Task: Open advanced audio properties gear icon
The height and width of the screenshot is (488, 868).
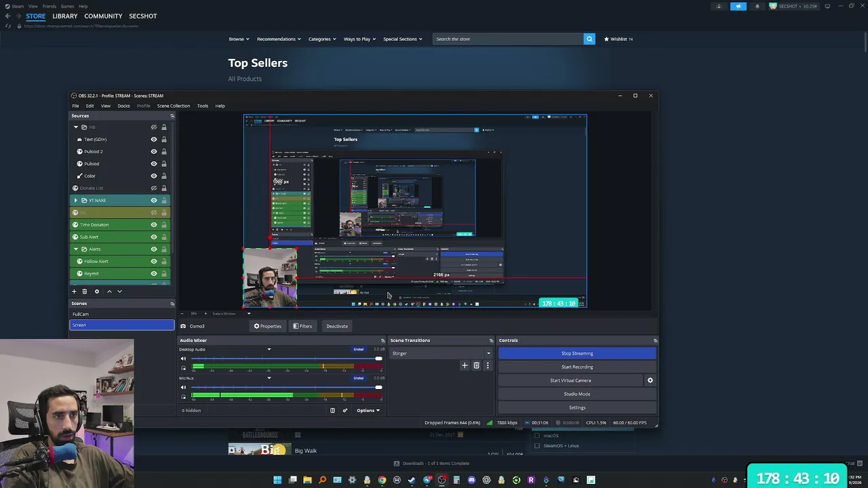Action: 344,410
